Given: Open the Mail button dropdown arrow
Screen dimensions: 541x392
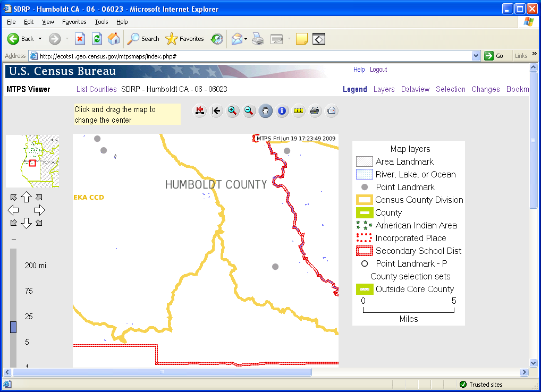Looking at the screenshot, I should (246, 39).
